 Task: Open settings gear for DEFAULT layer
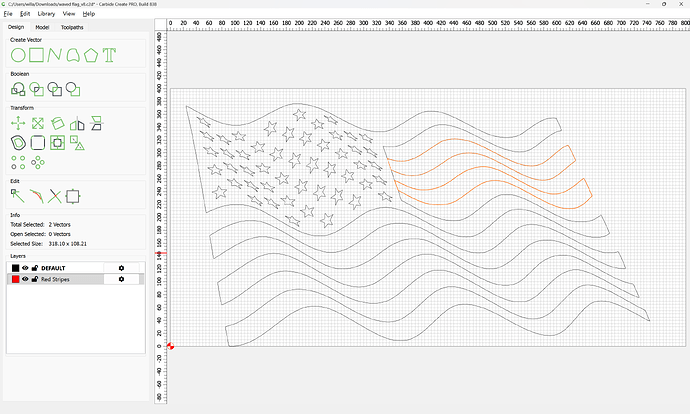121,268
